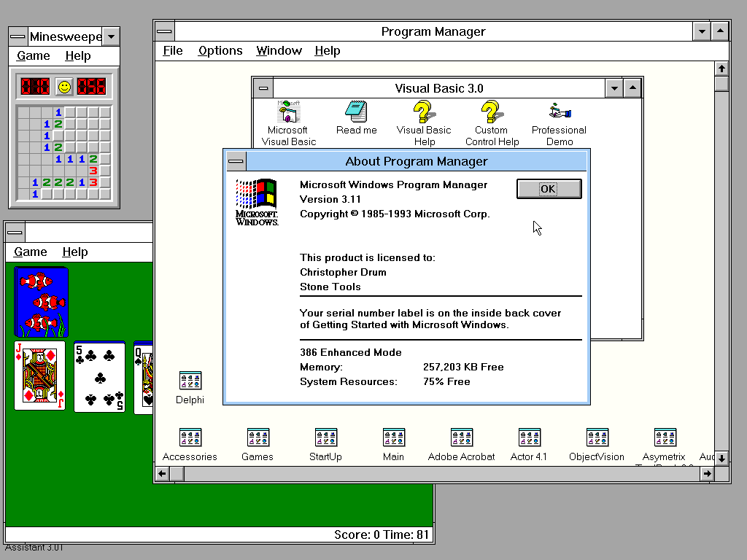Click the Solitaire Score and Time status
747x560 pixels.
click(x=381, y=534)
